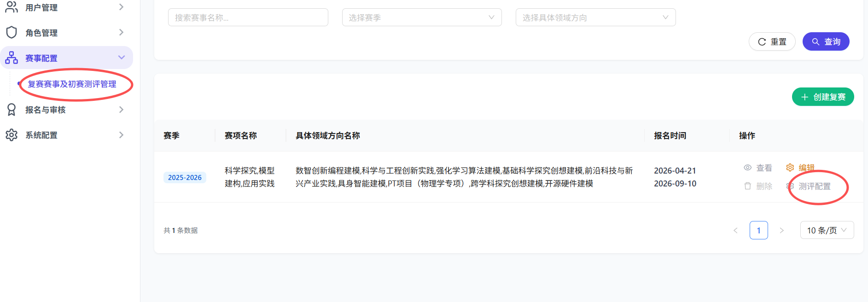
Task: Open 报名与审核 menu item
Action: pyautogui.click(x=67, y=110)
